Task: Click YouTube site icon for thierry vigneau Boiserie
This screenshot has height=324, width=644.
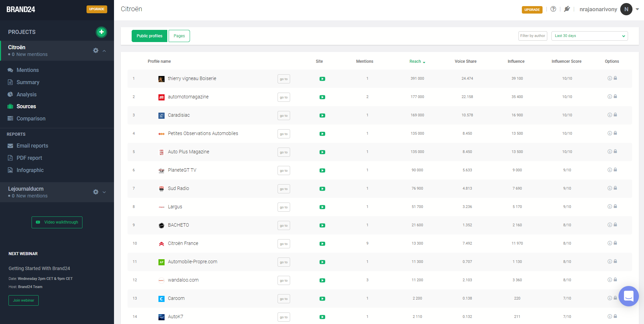Action: 322,79
